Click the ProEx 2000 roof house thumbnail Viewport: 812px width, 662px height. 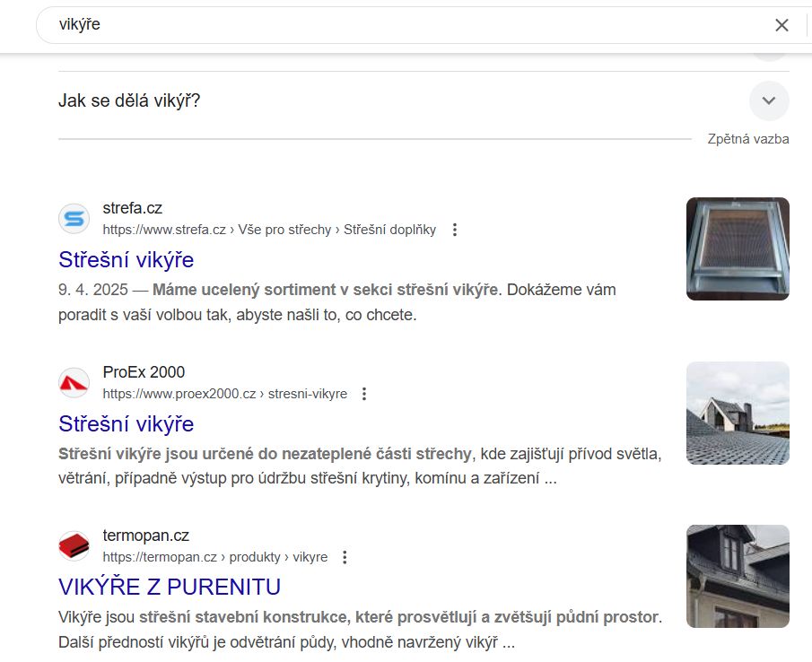738,413
